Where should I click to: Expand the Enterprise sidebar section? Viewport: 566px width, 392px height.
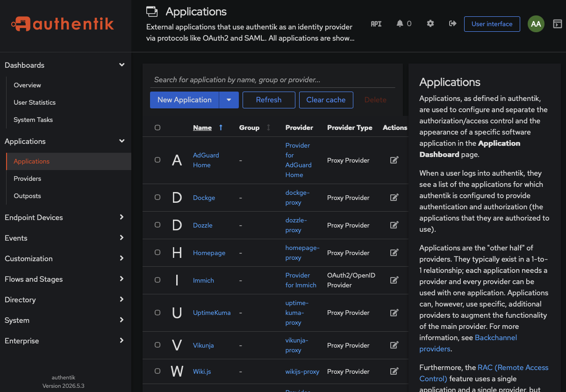(65, 341)
